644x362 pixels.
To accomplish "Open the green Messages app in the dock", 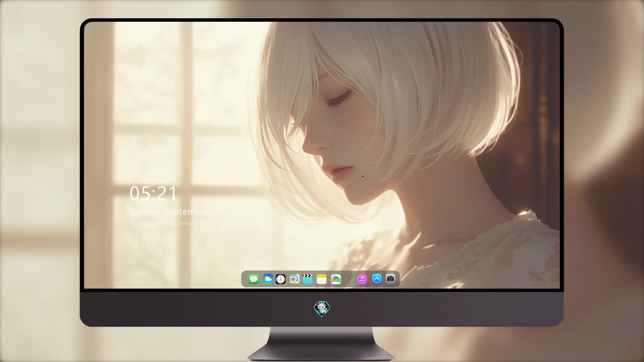I will (254, 279).
